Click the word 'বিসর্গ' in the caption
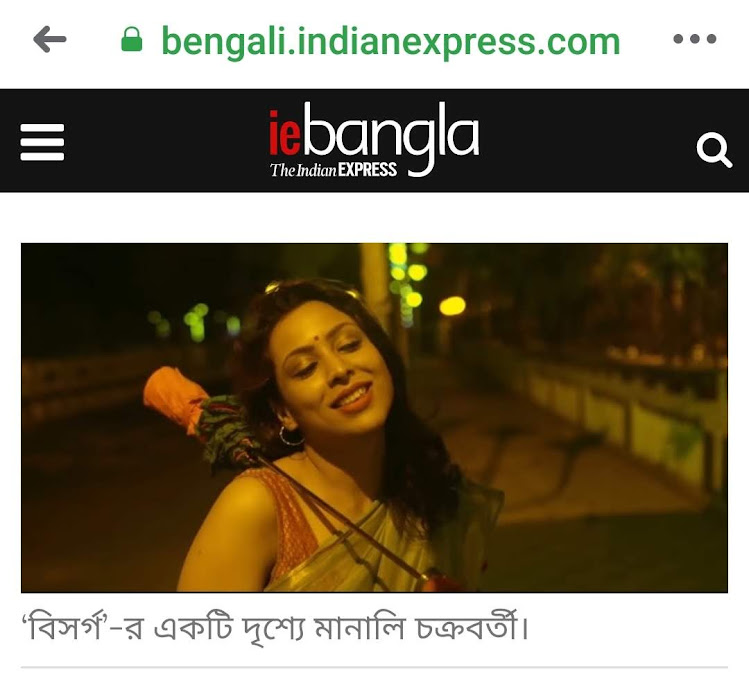Screen dimensions: 749x692 pyautogui.click(x=66, y=627)
